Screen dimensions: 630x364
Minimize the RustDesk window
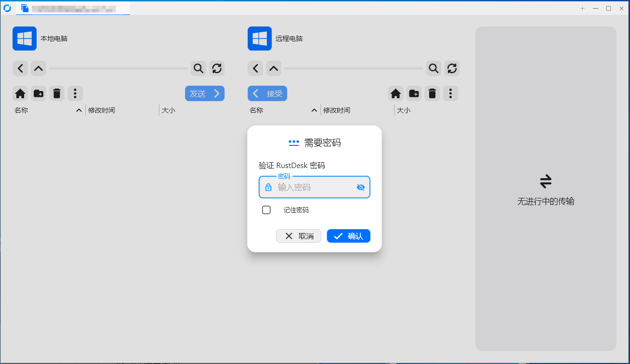tap(596, 8)
